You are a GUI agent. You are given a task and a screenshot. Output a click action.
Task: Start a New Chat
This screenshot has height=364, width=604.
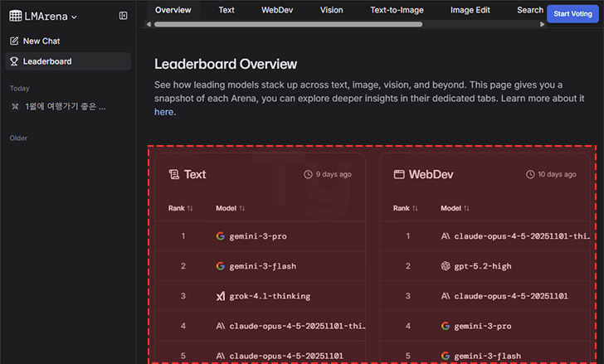[x=41, y=41]
